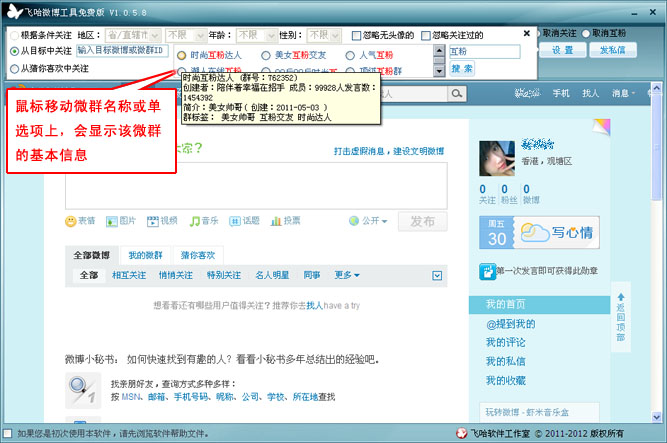The width and height of the screenshot is (667, 443).
Task: Choose the 时尚互粉达人 group radio
Action: 182,55
